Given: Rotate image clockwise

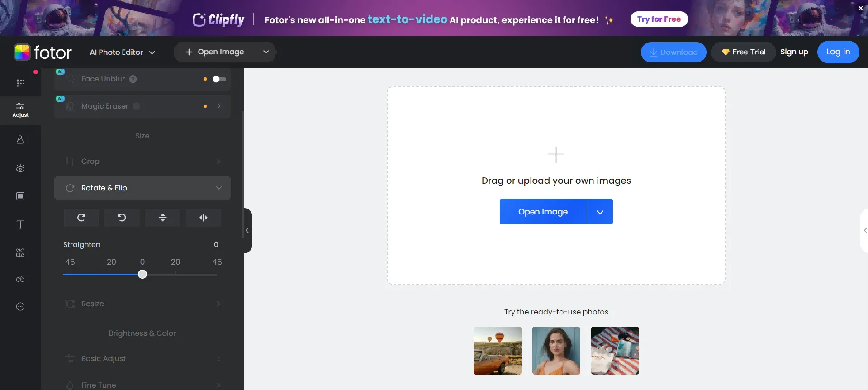Looking at the screenshot, I should pos(81,218).
